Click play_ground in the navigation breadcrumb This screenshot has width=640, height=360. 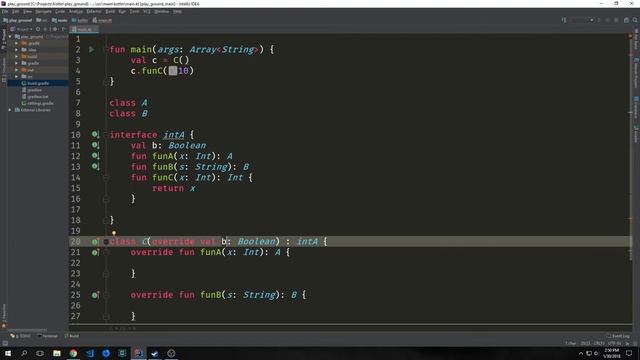[18, 20]
